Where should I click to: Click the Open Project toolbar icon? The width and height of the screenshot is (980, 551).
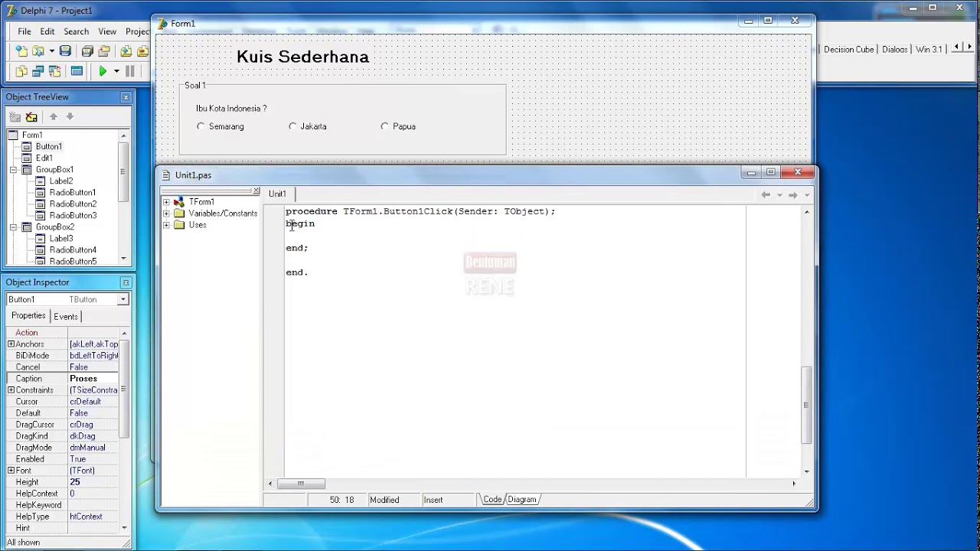(104, 51)
